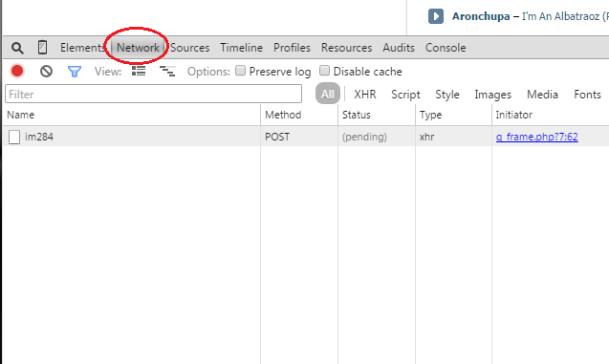
Task: Select the im284 request row
Action: pyautogui.click(x=306, y=137)
